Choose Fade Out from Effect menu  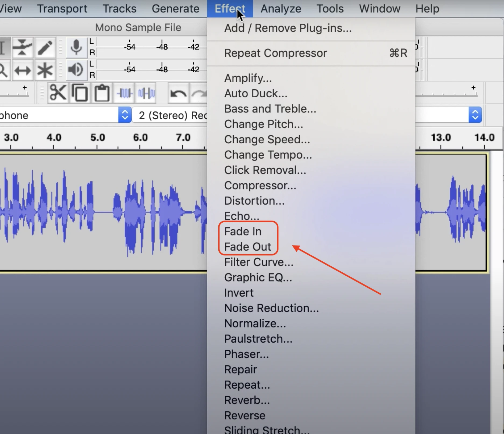point(247,247)
